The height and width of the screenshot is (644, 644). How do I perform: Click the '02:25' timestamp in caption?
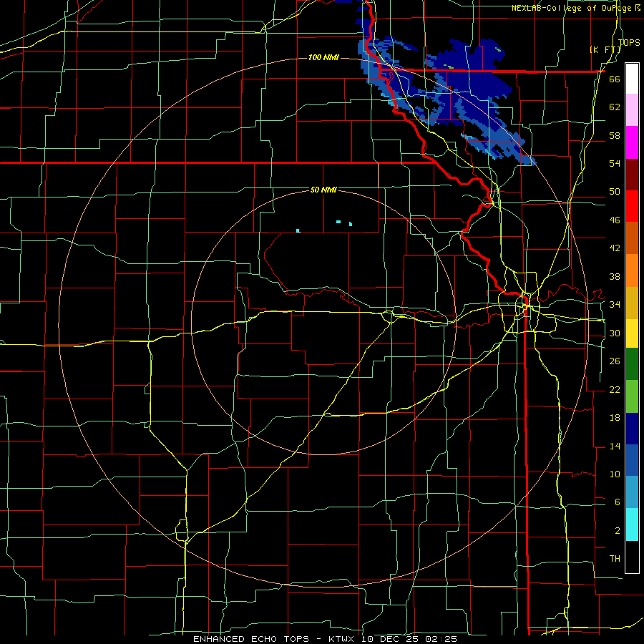pos(442,639)
